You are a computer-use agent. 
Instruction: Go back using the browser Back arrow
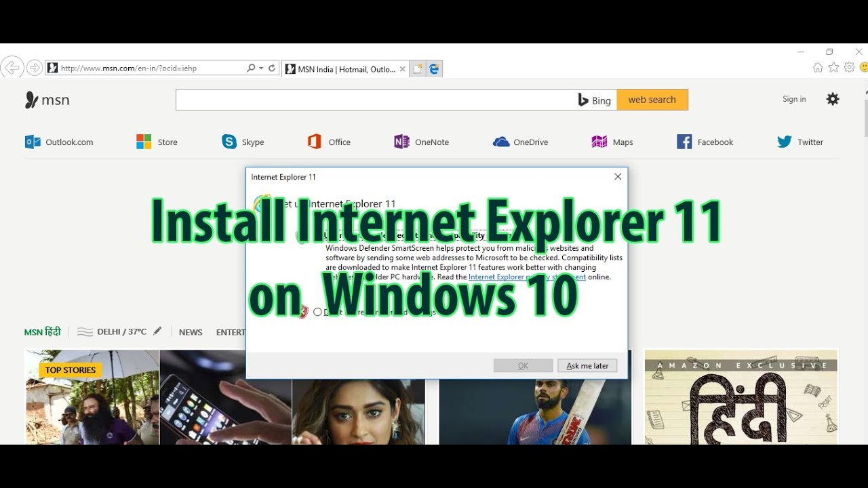12,68
